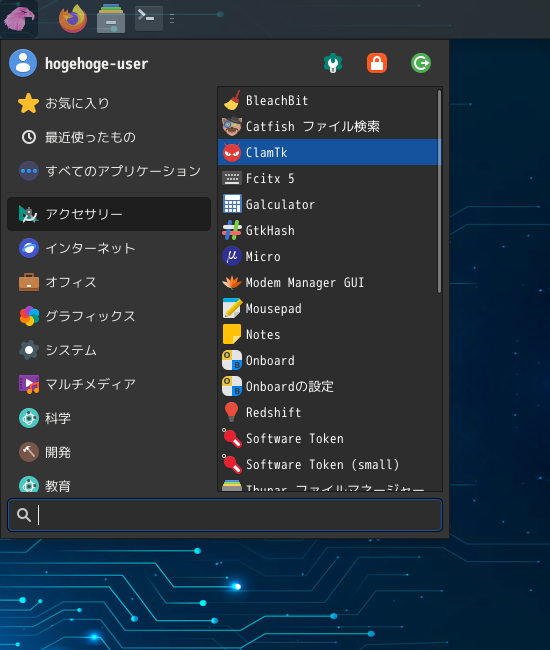This screenshot has height=650, width=550.
Task: Click the green log out icon
Action: coord(421,63)
